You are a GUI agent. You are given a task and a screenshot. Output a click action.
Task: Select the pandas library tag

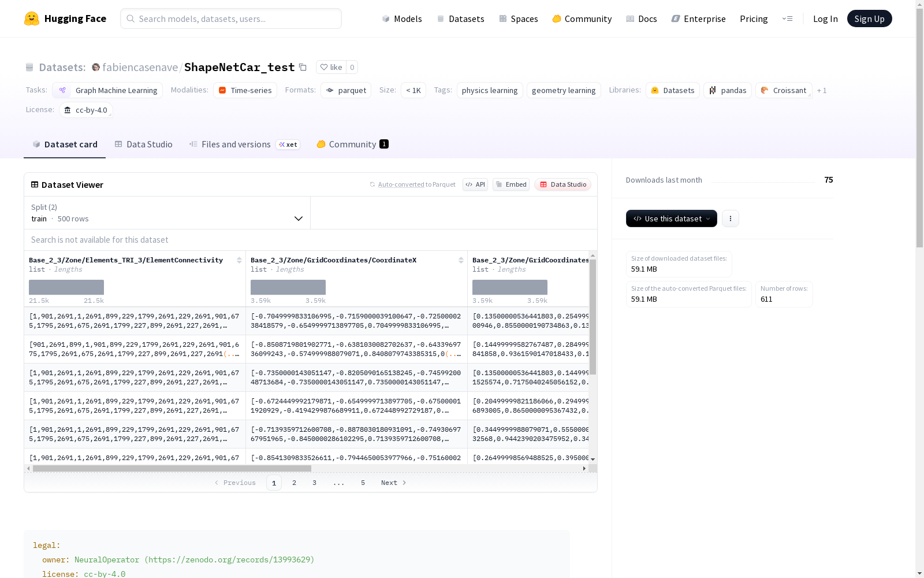coord(728,90)
